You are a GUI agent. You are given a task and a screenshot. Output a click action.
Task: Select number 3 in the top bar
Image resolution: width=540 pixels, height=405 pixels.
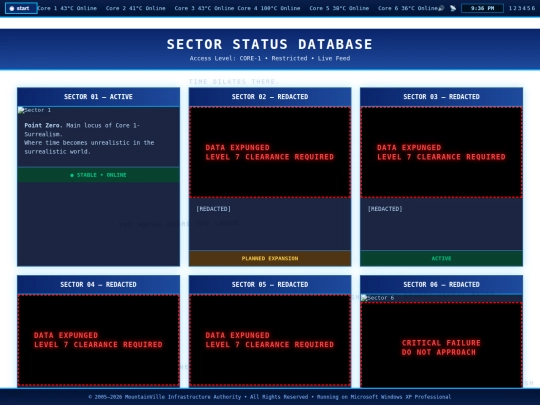point(520,8)
